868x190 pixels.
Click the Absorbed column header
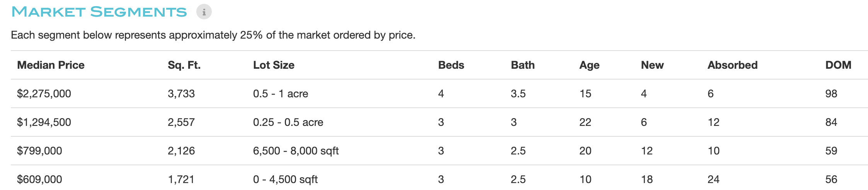point(732,65)
